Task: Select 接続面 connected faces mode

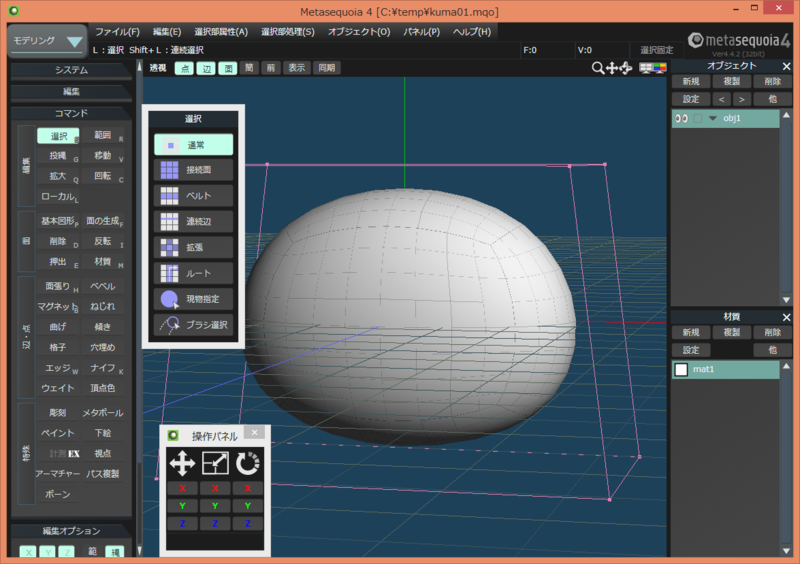Action: (x=193, y=170)
